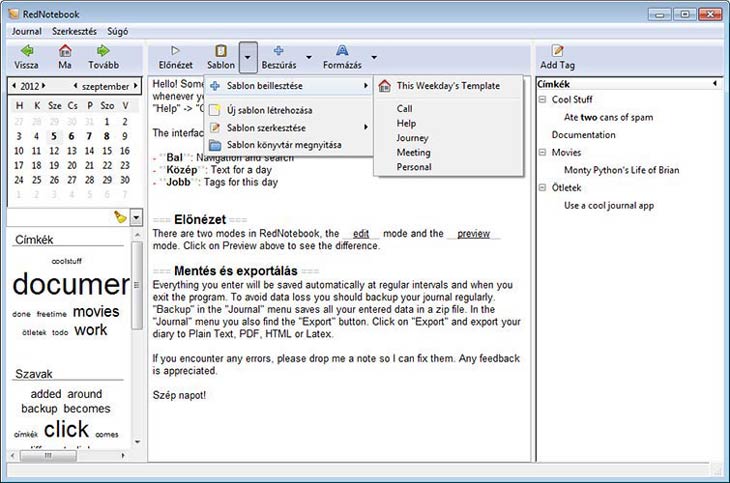Go to previous year in calendar

click(x=12, y=86)
